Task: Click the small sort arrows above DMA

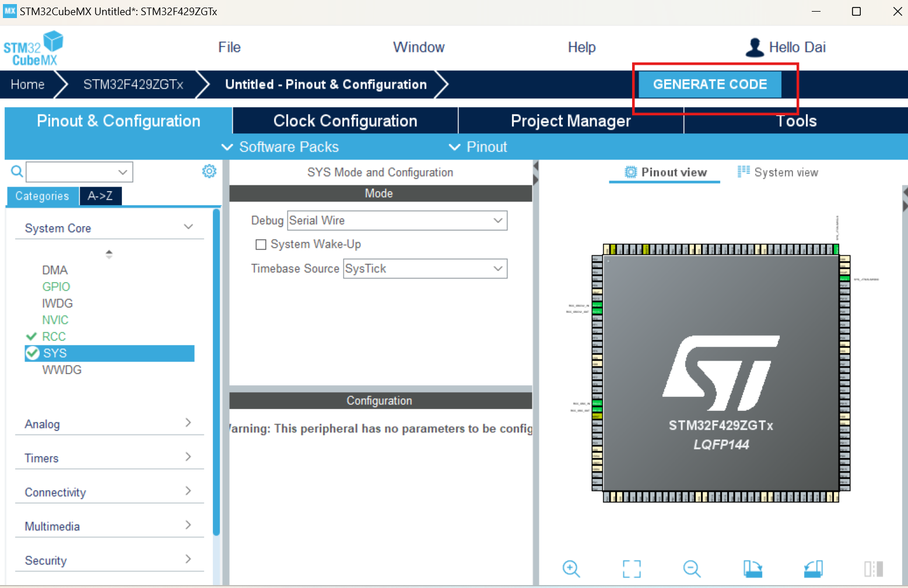Action: pyautogui.click(x=109, y=254)
